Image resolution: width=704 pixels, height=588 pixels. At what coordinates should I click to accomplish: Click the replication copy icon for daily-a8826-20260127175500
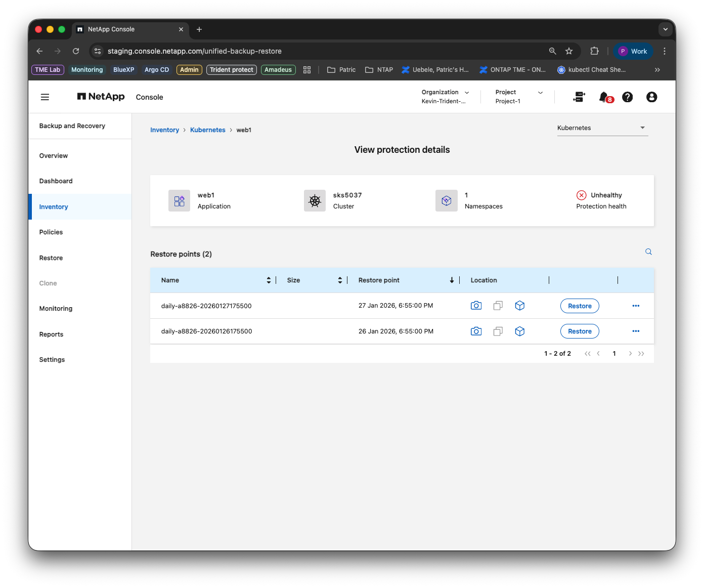coord(498,306)
